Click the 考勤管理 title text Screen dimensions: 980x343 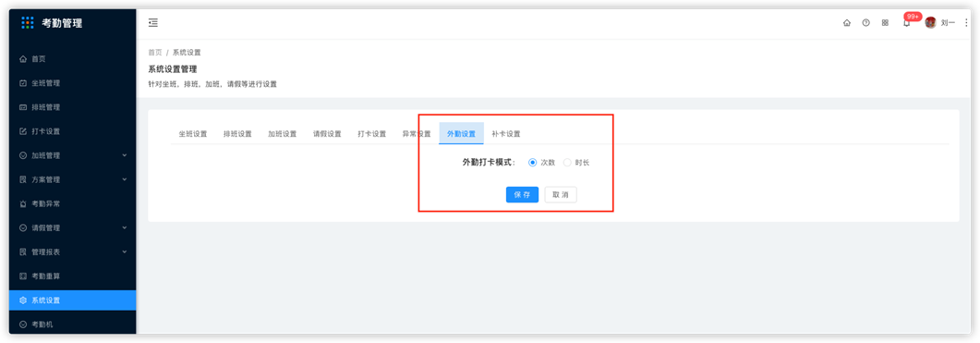(x=62, y=23)
